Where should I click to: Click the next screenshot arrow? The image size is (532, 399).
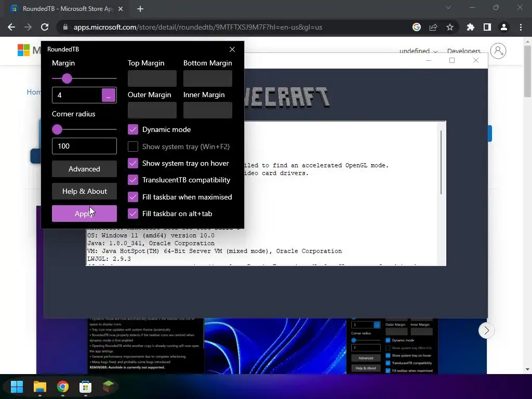pyautogui.click(x=486, y=330)
